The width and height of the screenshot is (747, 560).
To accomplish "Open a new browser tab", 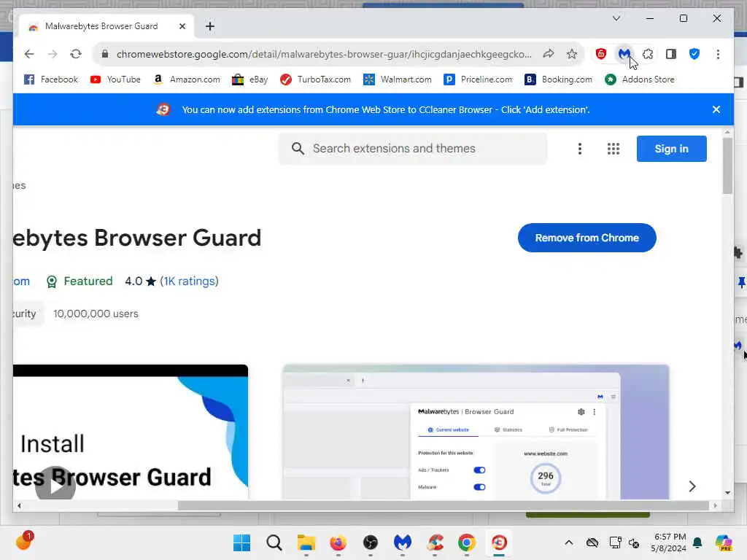I will pyautogui.click(x=209, y=26).
